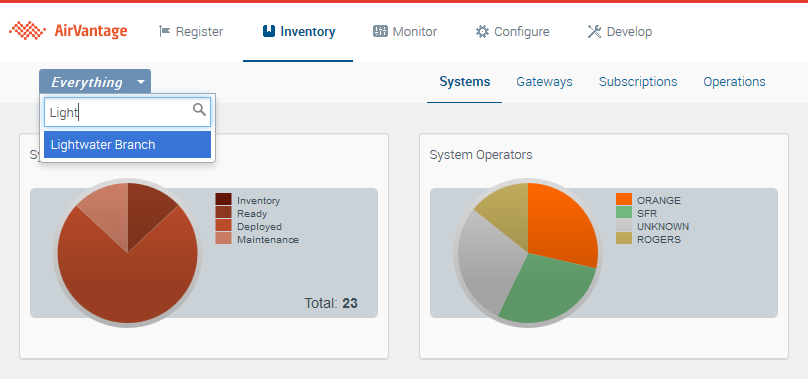The width and height of the screenshot is (808, 379).
Task: Open the Subscriptions tab
Action: 638,81
